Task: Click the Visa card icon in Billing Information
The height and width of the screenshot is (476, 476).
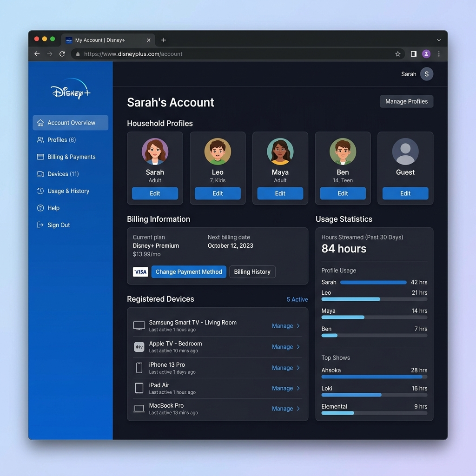Action: point(140,271)
